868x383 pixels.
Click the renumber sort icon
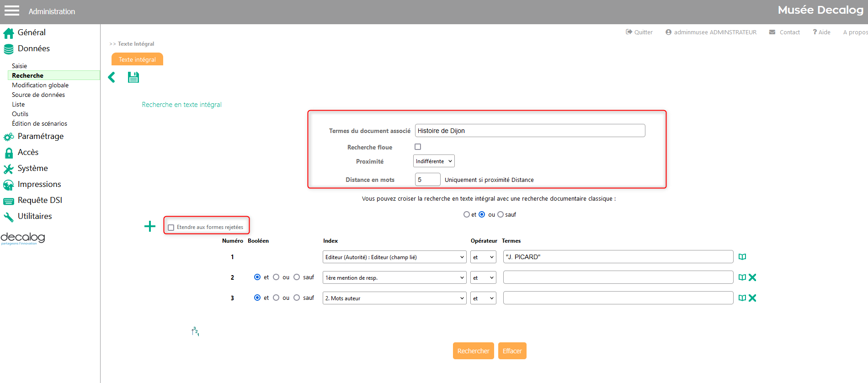[195, 331]
